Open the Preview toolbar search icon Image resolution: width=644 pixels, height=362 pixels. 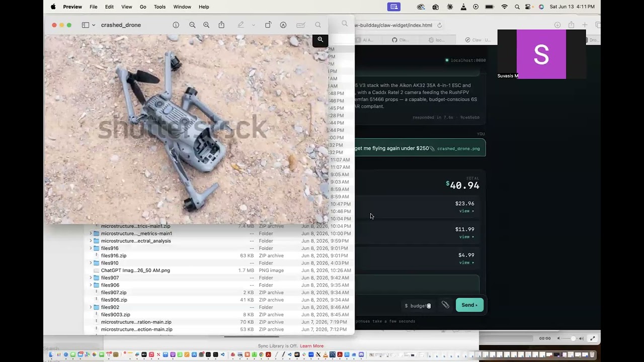(318, 25)
